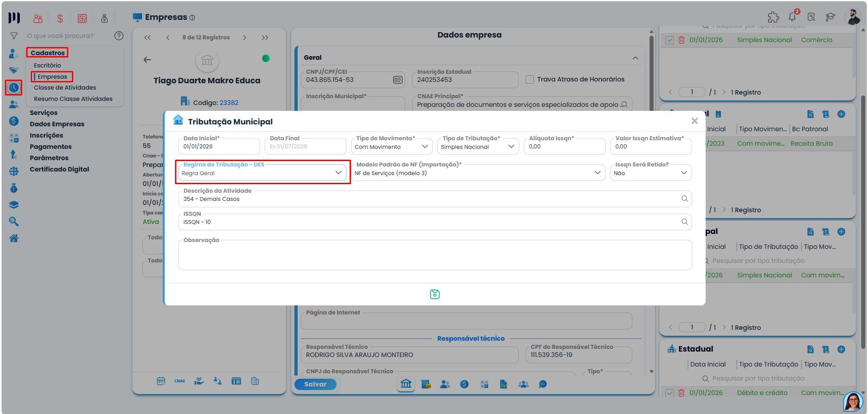The height and width of the screenshot is (414, 868).
Task: Click the Inscrição Estadual field
Action: pyautogui.click(x=465, y=80)
